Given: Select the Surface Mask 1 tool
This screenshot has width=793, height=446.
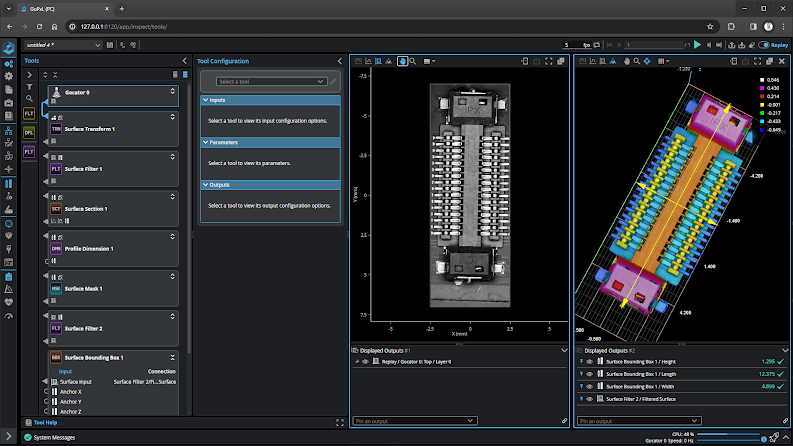Looking at the screenshot, I should pyautogui.click(x=113, y=289).
